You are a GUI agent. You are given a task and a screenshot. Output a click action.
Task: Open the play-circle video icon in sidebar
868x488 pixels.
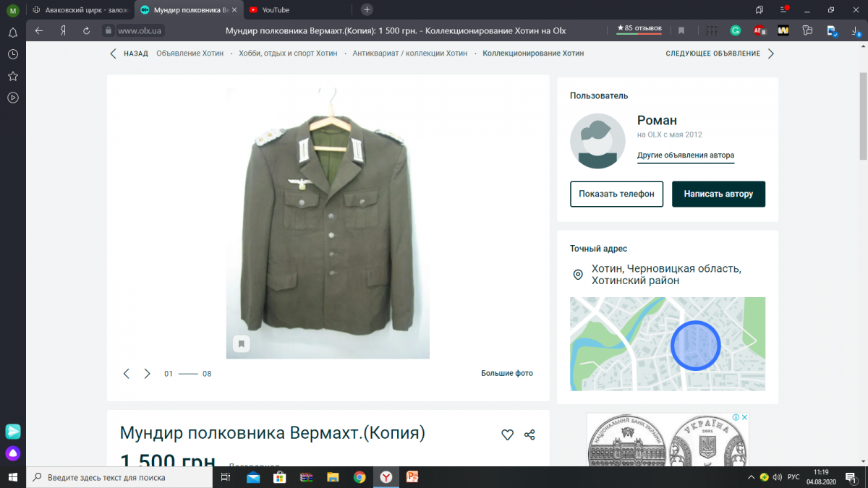tap(12, 98)
